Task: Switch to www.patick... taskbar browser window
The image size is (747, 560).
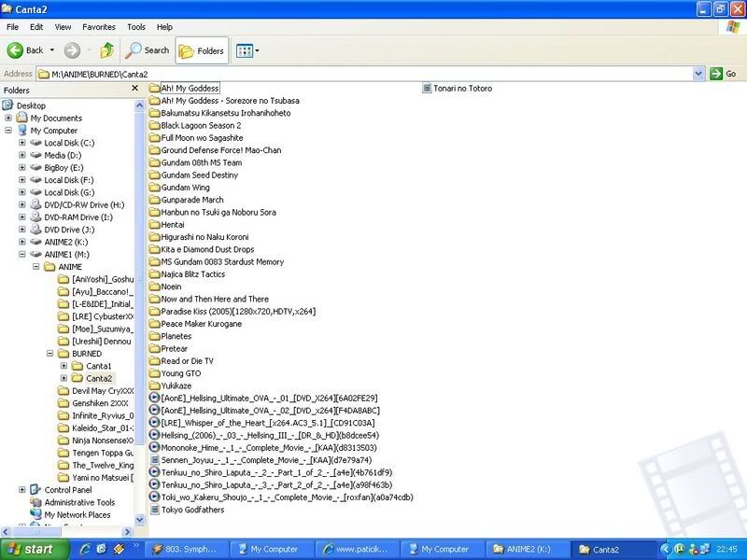Action: 357,549
